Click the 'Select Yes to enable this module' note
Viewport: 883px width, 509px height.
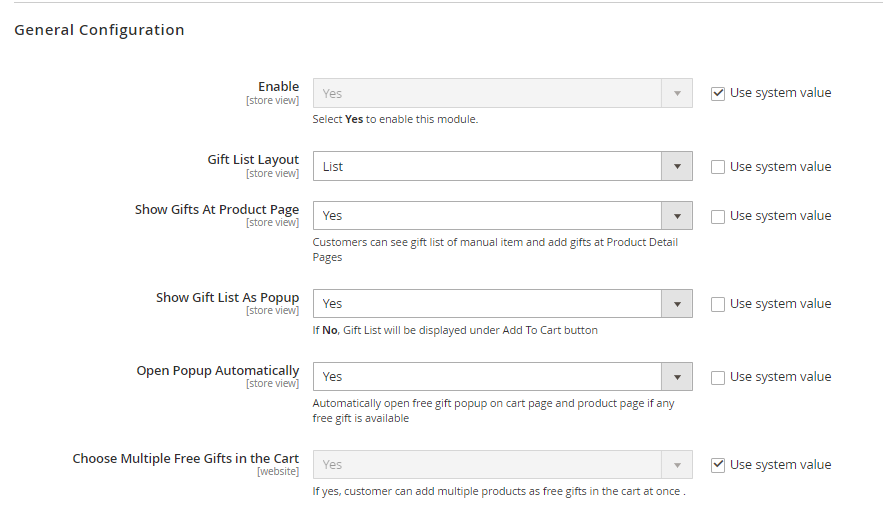[395, 119]
